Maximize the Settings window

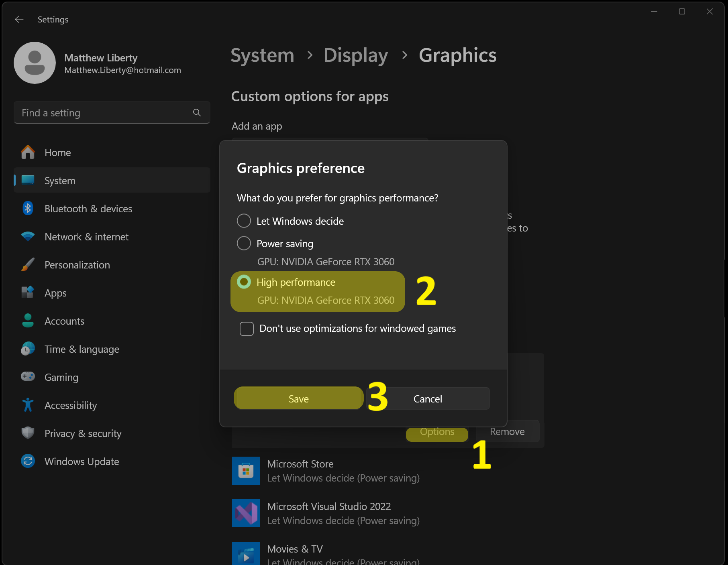point(682,12)
